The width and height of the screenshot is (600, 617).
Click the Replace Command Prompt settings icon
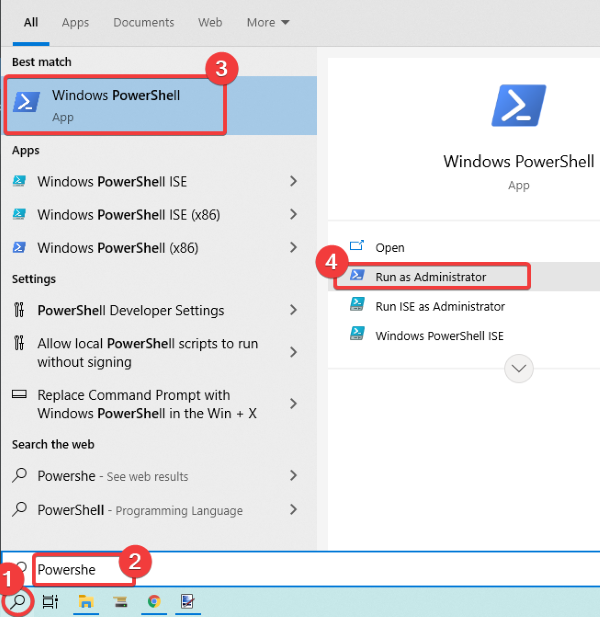pyautogui.click(x=20, y=395)
